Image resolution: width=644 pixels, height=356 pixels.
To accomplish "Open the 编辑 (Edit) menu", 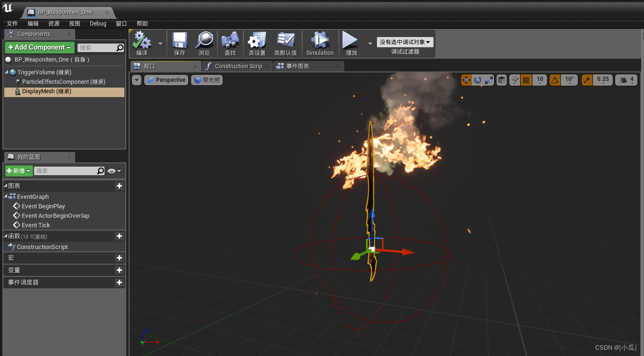I will click(x=33, y=24).
